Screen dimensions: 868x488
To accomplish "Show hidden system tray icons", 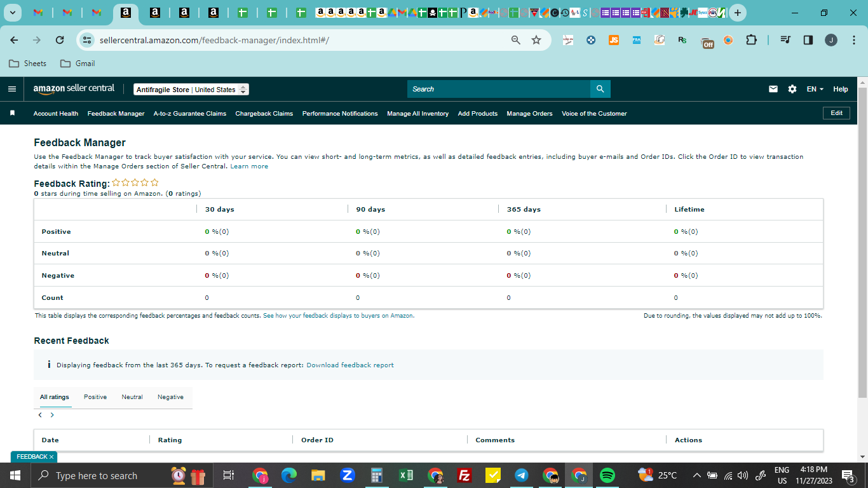I will click(696, 475).
